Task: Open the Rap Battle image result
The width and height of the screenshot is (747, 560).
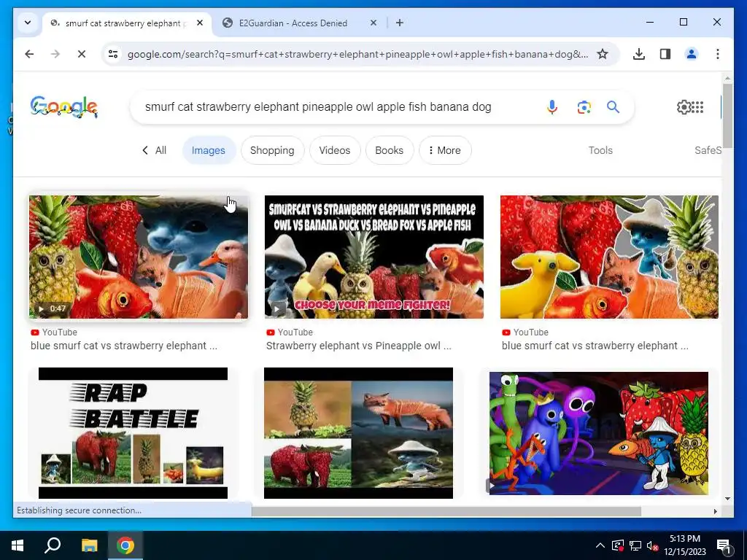Action: click(133, 433)
